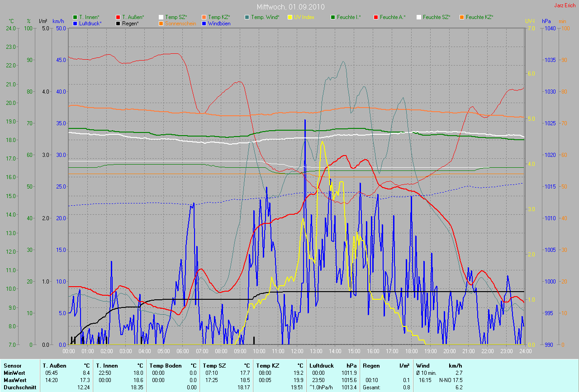Click the orange swatch beside Feuchte KZ*
Viewport: 579px width, 392px height.
(x=462, y=17)
